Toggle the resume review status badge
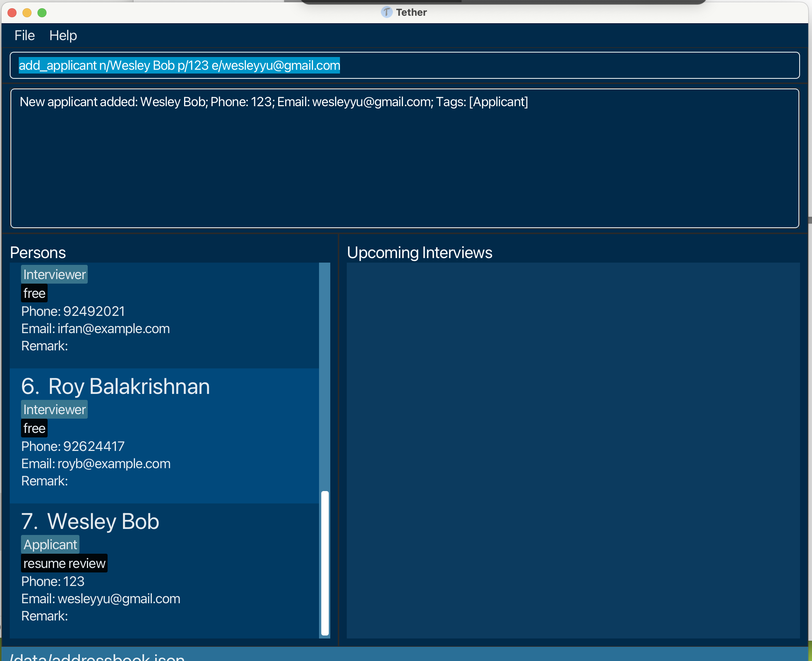812x661 pixels. pyautogui.click(x=63, y=562)
